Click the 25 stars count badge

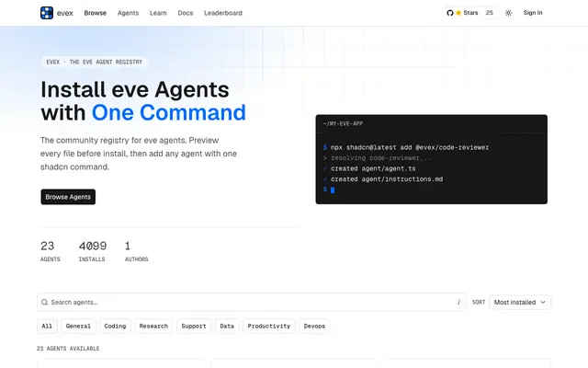coord(490,13)
